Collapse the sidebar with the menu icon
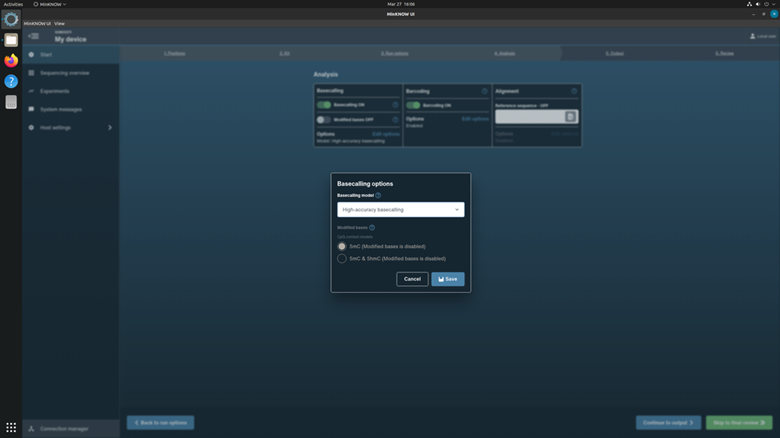Viewport: 780px width, 438px height. (x=33, y=37)
